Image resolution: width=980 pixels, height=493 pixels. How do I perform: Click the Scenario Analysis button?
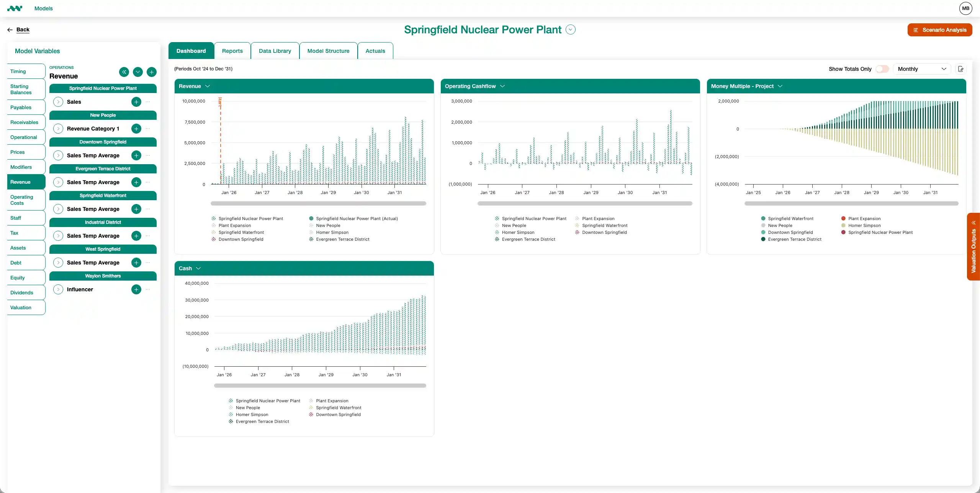point(939,30)
